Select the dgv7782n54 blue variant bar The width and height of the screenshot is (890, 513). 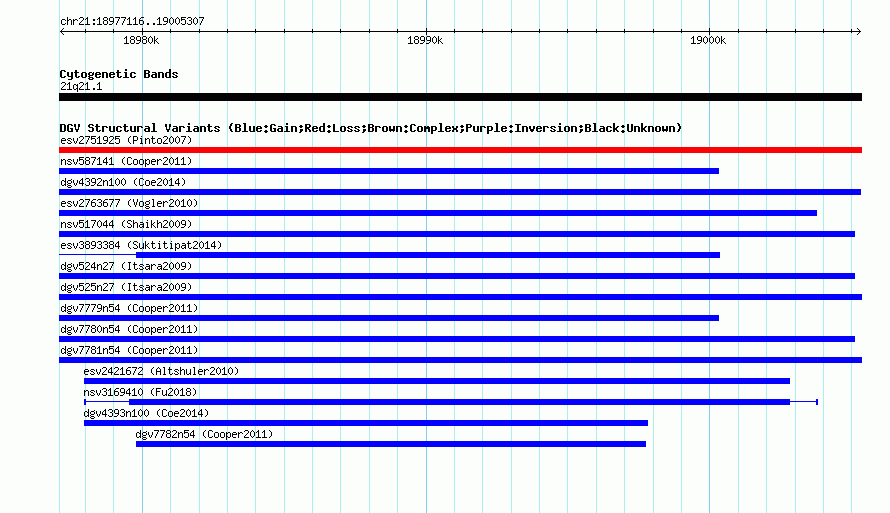pyautogui.click(x=391, y=444)
